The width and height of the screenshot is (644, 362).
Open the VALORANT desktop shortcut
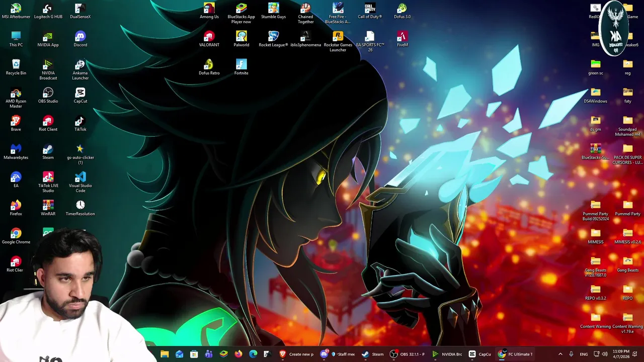(209, 39)
